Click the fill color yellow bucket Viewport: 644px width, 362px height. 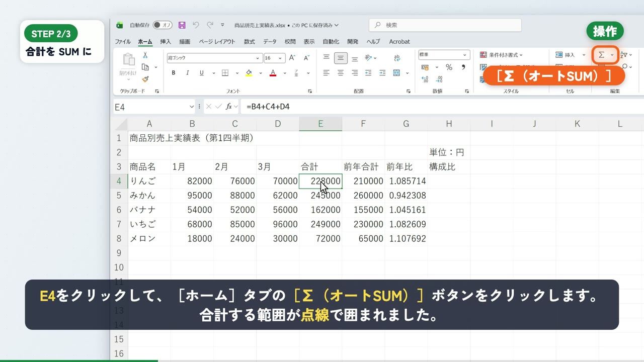[x=249, y=73]
